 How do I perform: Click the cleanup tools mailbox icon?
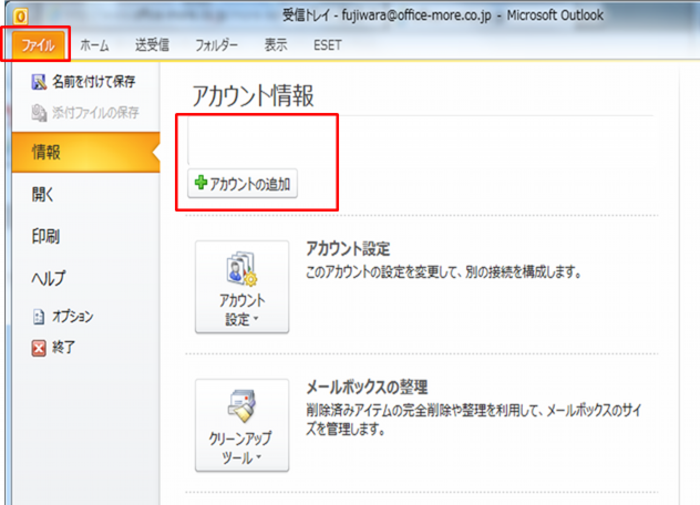pyautogui.click(x=242, y=406)
